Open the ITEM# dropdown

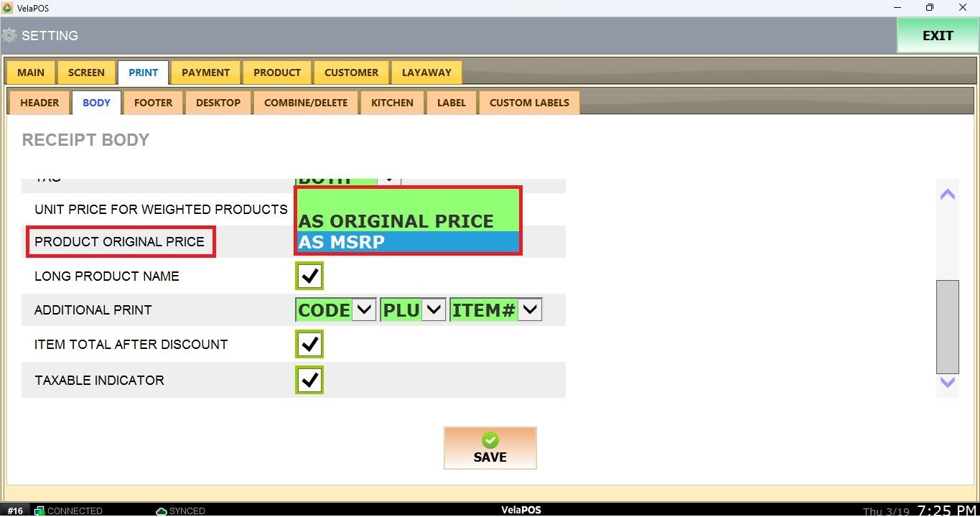click(530, 310)
